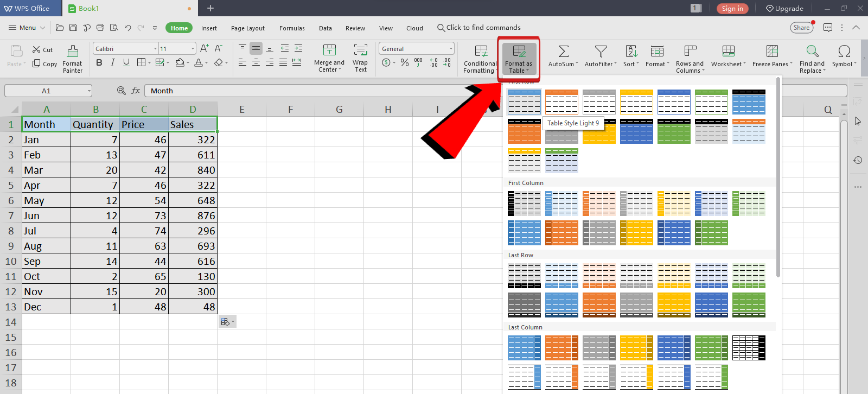The height and width of the screenshot is (394, 868).
Task: Open the Data ribbon tab
Action: click(325, 28)
